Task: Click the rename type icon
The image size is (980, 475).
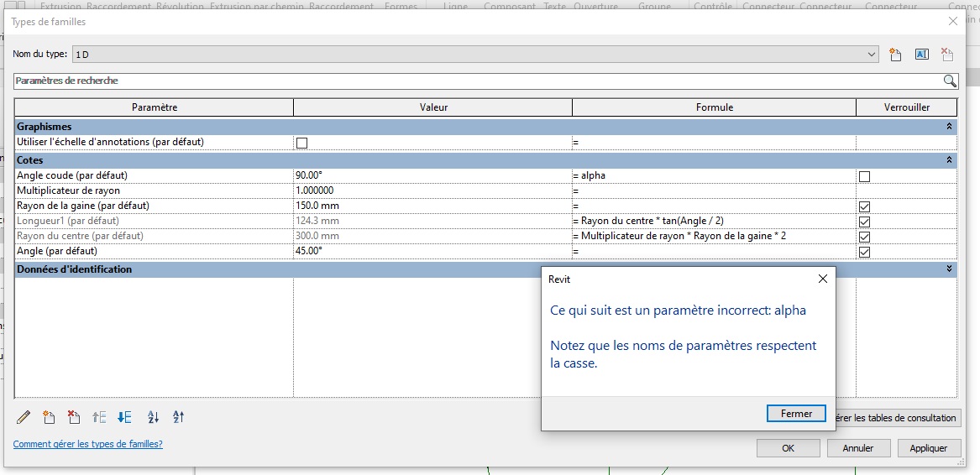Action: click(x=921, y=55)
